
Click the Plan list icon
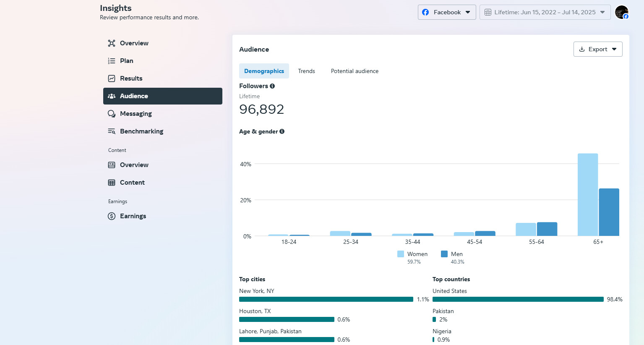pos(112,61)
